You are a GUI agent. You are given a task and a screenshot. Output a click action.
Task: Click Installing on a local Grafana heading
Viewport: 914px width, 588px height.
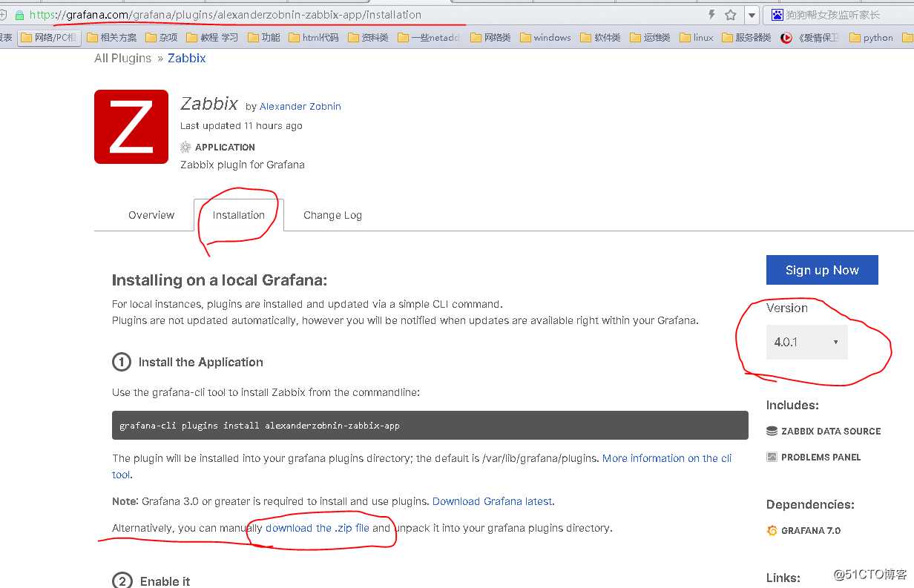pos(220,280)
